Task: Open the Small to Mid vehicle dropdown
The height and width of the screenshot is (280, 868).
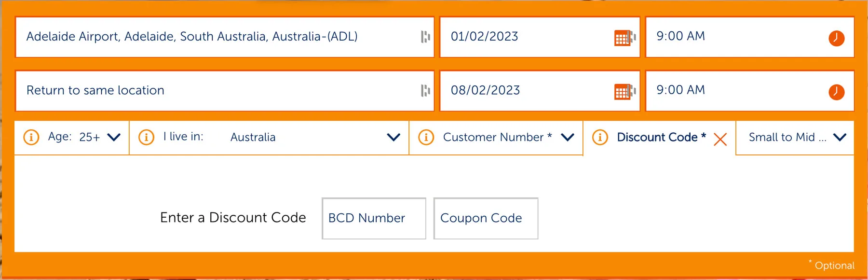Action: pos(839,137)
